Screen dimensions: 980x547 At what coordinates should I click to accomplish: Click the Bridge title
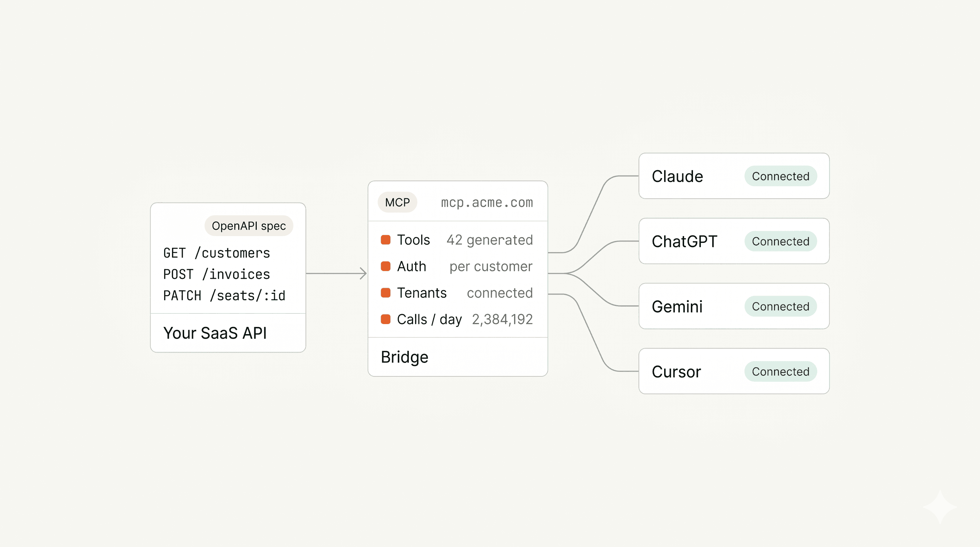point(405,357)
